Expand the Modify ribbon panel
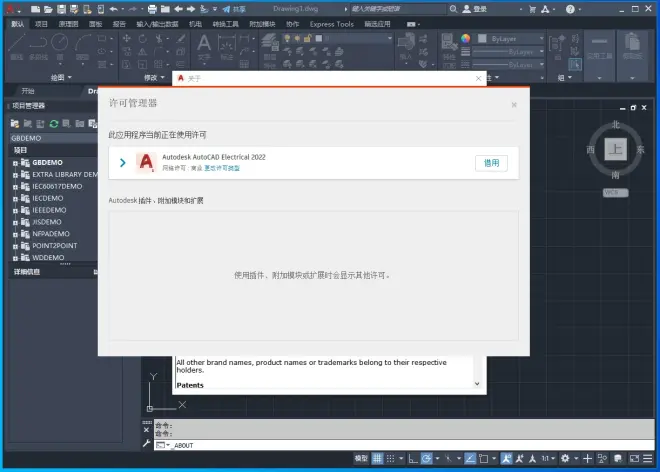The width and height of the screenshot is (660, 472). (154, 77)
